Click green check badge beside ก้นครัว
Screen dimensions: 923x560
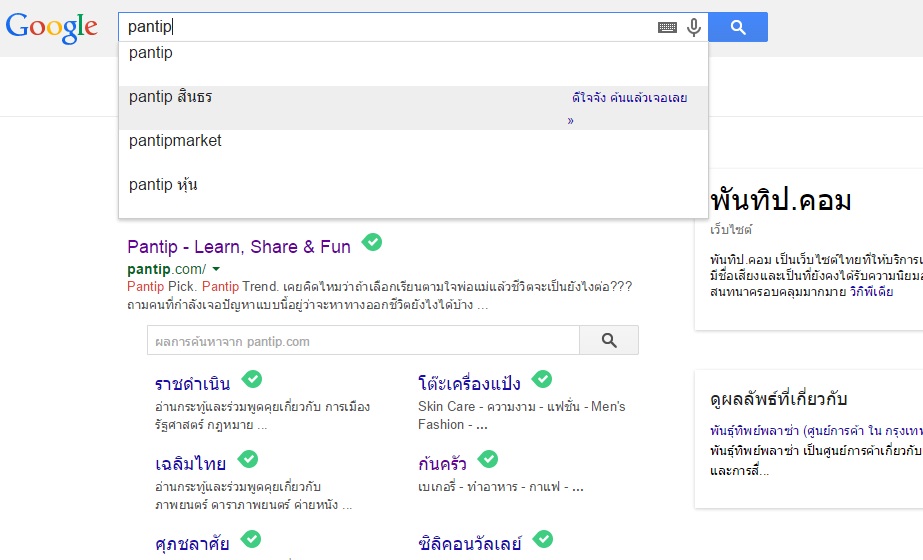point(488,459)
